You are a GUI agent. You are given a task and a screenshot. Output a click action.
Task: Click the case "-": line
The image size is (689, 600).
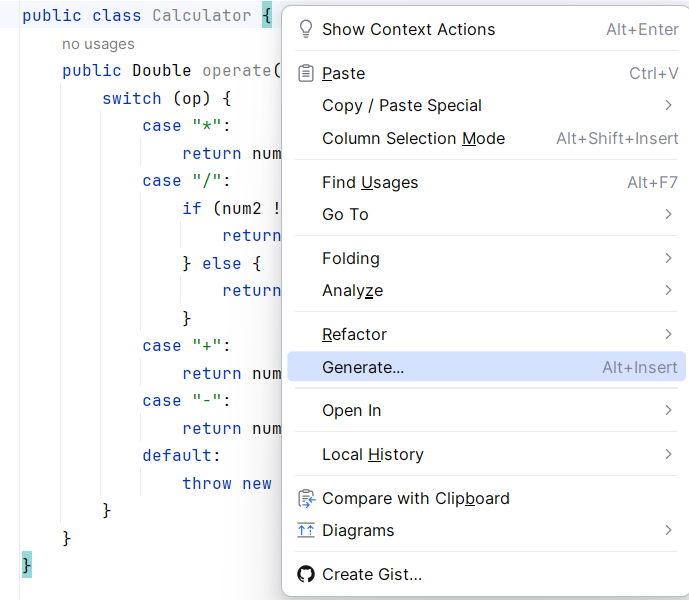(x=186, y=400)
